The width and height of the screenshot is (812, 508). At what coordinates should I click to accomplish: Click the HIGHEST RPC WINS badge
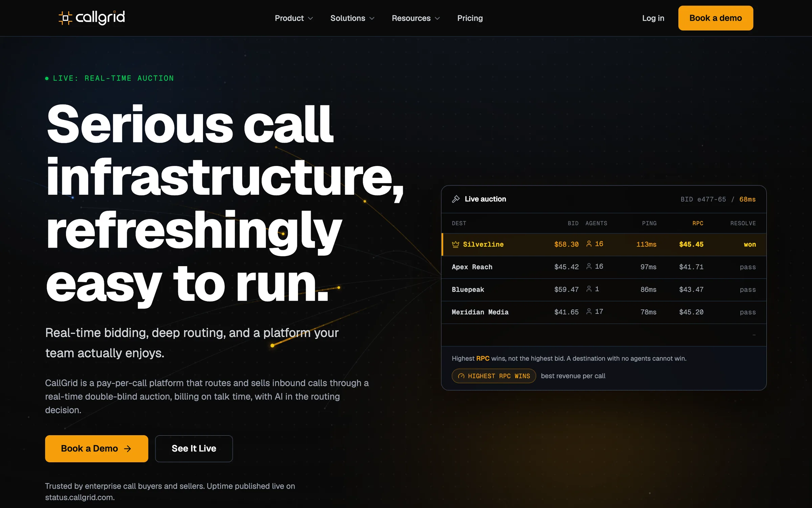[x=494, y=376]
